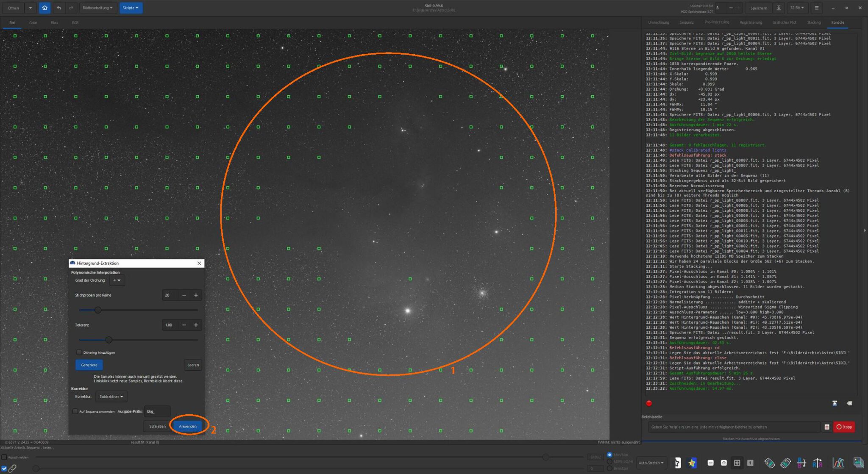Open the Grad der Ordnung dropdown
Screen dimensions: 868x474
pos(117,280)
